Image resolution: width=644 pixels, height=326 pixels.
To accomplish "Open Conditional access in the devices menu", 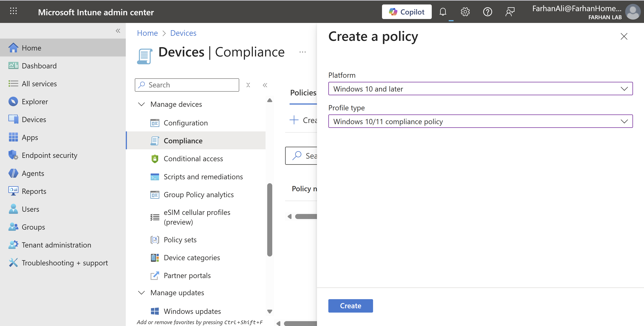I will coord(193,159).
